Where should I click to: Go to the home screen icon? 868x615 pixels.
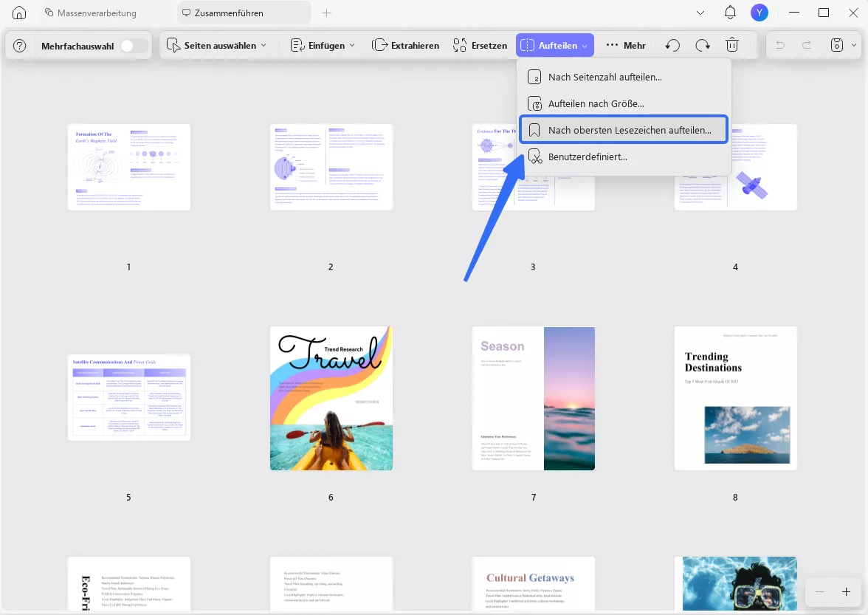pos(19,13)
